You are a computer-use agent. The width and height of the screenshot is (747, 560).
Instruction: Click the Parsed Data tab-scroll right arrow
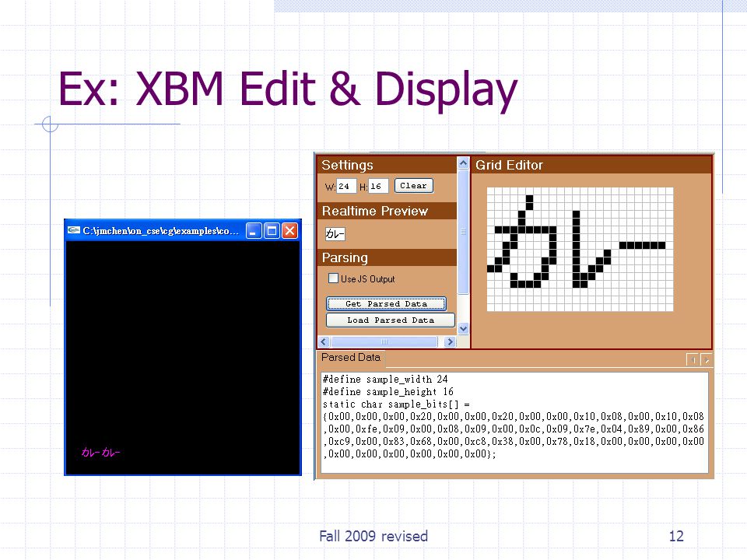point(706,360)
